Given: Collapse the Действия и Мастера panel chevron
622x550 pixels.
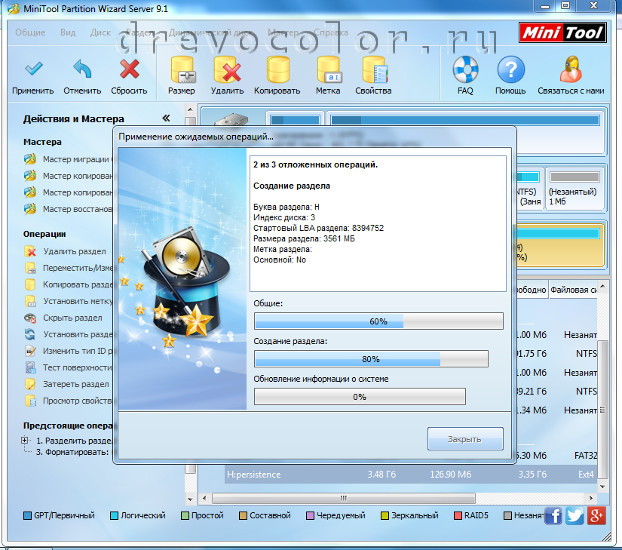Looking at the screenshot, I should click(x=166, y=118).
